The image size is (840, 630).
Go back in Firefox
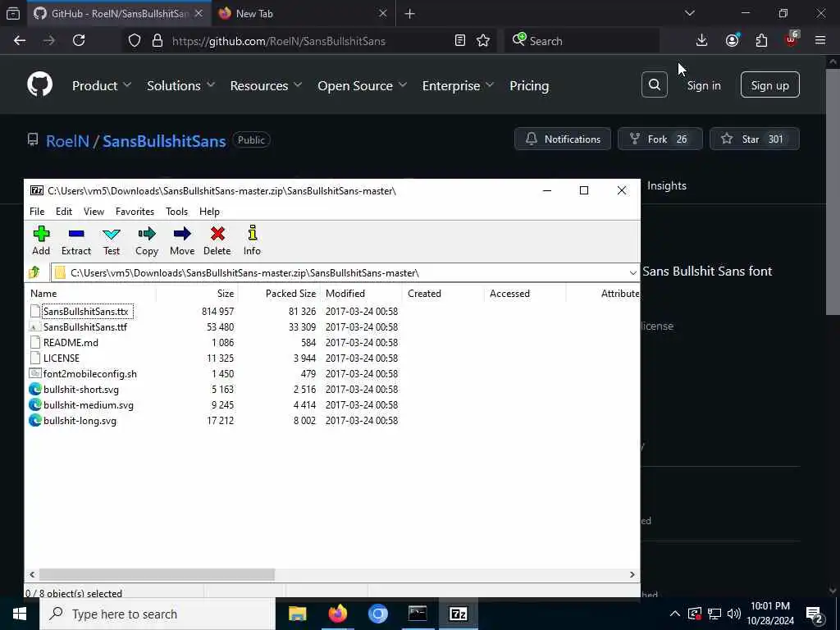click(20, 41)
